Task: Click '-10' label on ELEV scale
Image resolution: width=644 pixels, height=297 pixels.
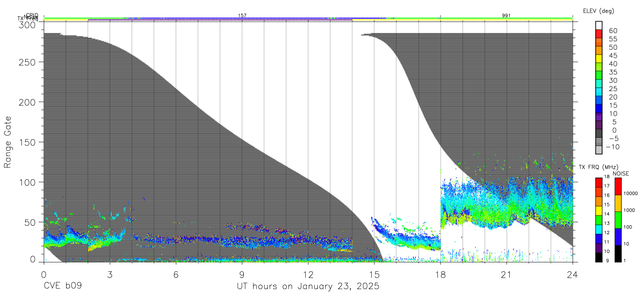Action: click(x=611, y=147)
